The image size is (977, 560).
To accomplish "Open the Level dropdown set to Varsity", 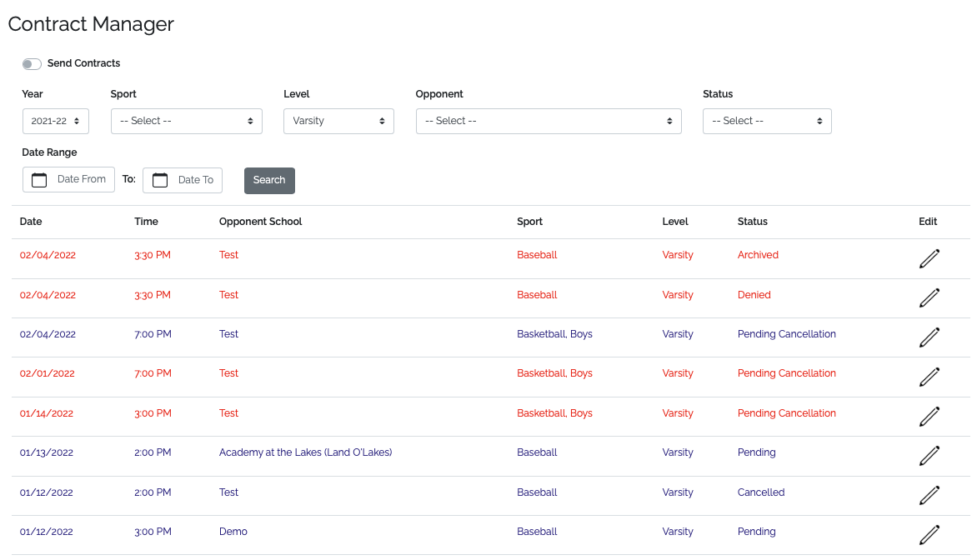I will point(338,121).
